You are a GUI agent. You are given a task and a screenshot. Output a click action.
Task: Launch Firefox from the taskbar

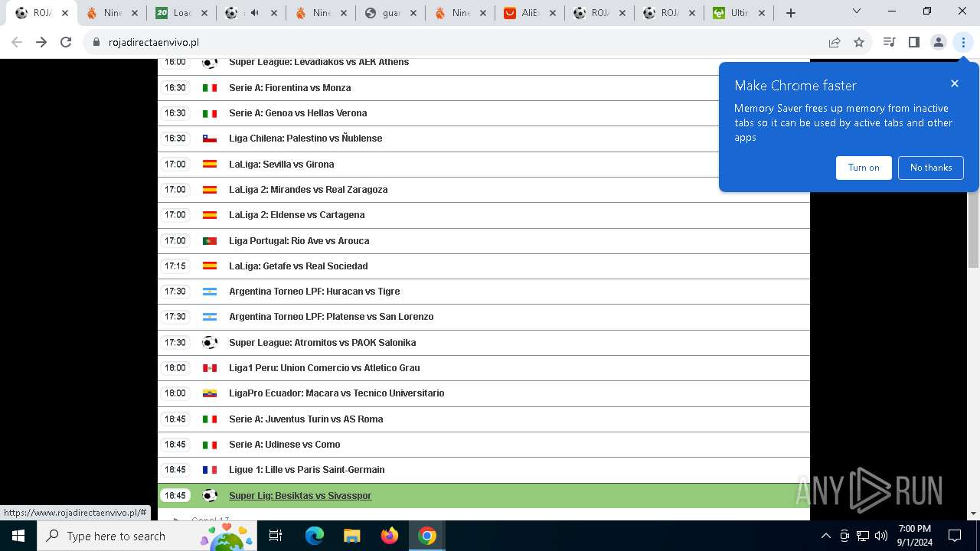tap(390, 536)
